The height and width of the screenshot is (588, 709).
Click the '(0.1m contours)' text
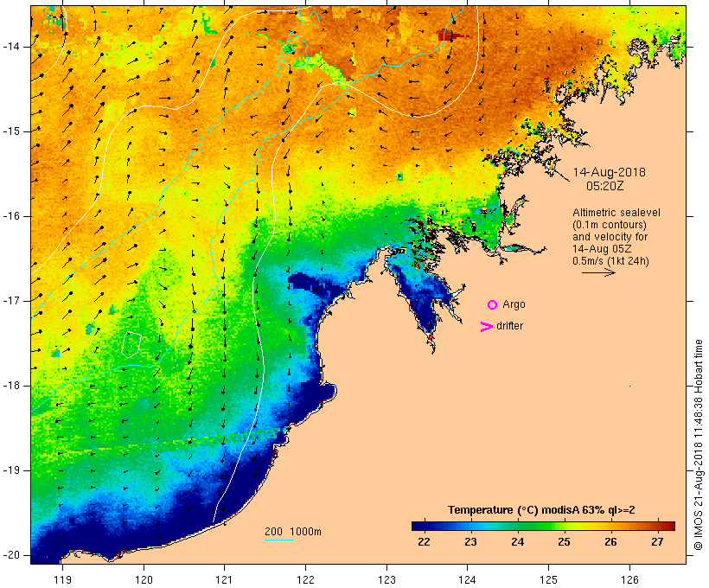(610, 225)
